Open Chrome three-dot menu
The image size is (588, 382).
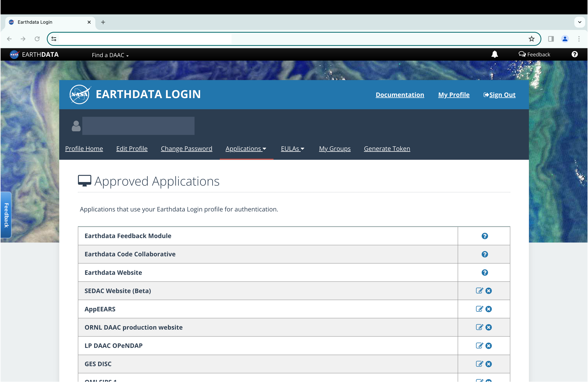tap(579, 39)
